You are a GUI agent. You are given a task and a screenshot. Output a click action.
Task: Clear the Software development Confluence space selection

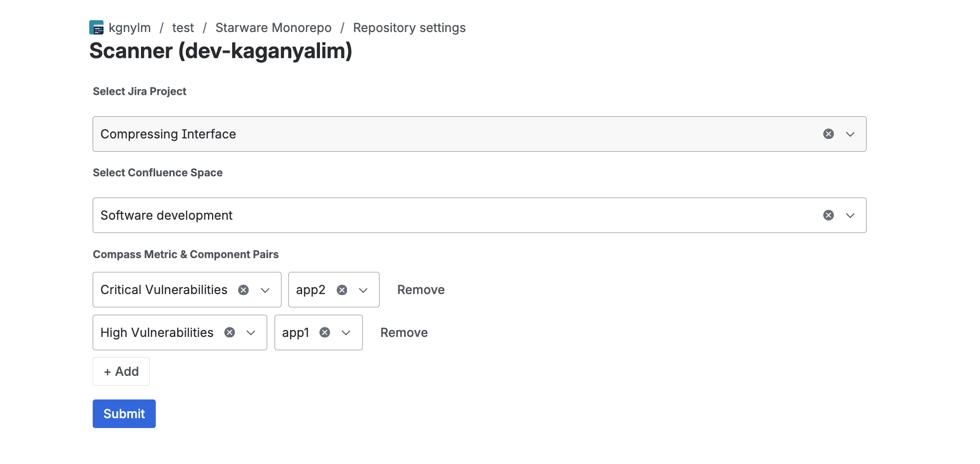pos(828,215)
